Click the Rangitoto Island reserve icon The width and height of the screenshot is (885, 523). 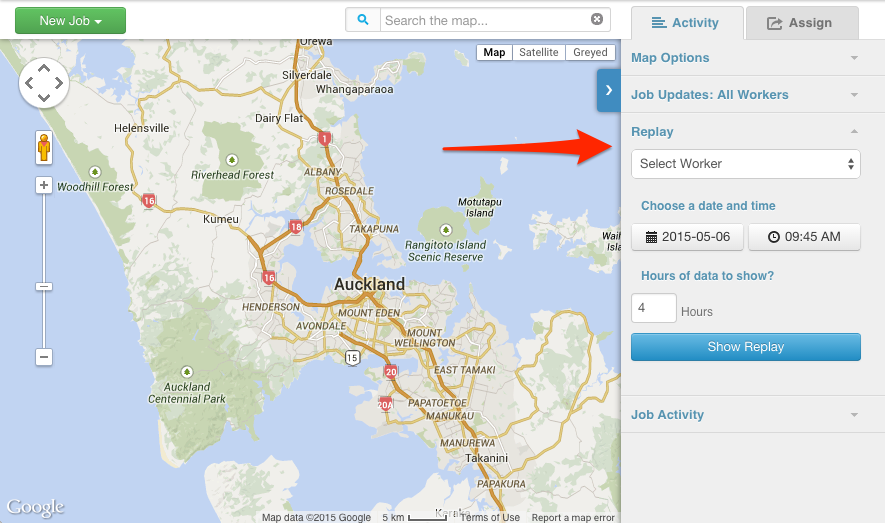click(446, 230)
